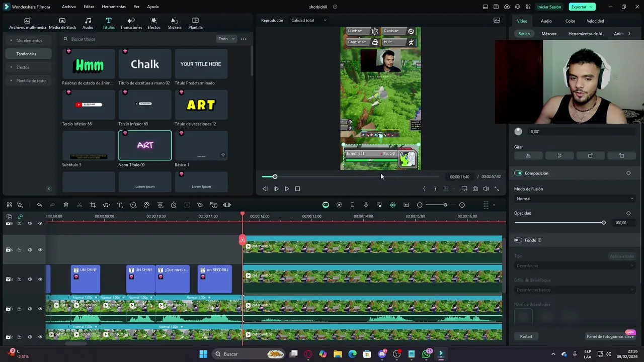Mute track 4 speaker icon
This screenshot has height=362, width=644.
pos(30,279)
